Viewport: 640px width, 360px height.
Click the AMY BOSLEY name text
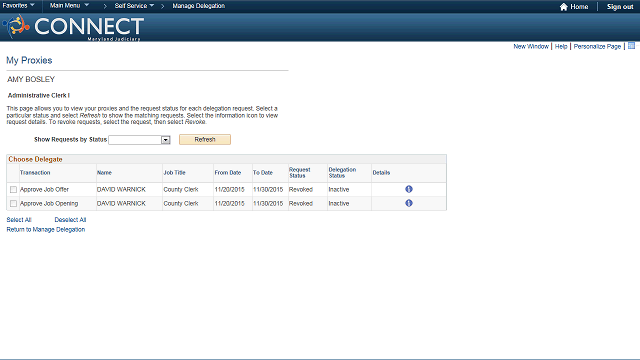[x=31, y=79]
